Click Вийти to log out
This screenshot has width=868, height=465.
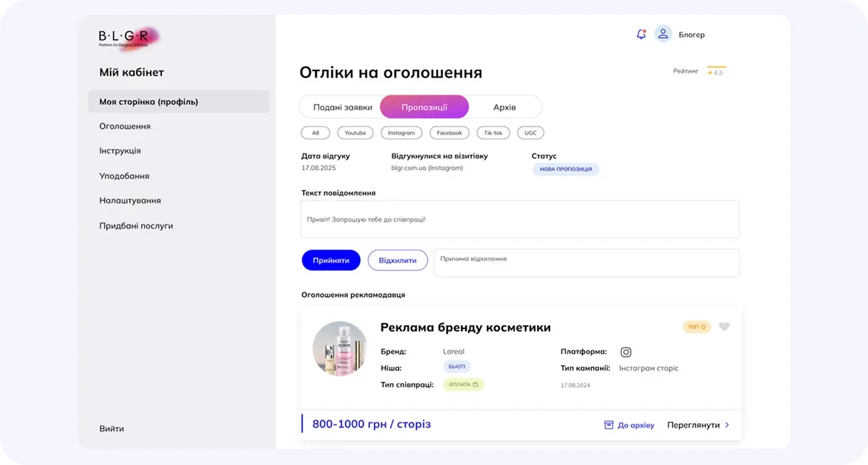(111, 428)
